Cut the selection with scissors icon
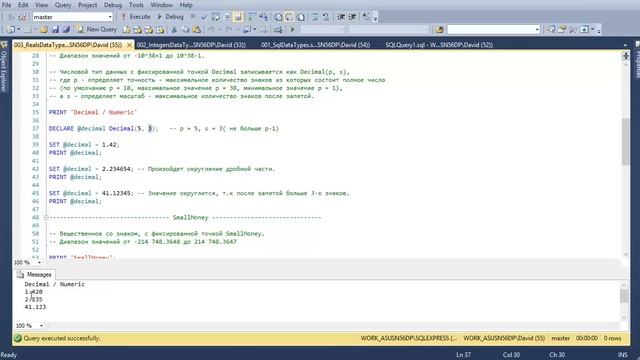 pyautogui.click(x=174, y=29)
